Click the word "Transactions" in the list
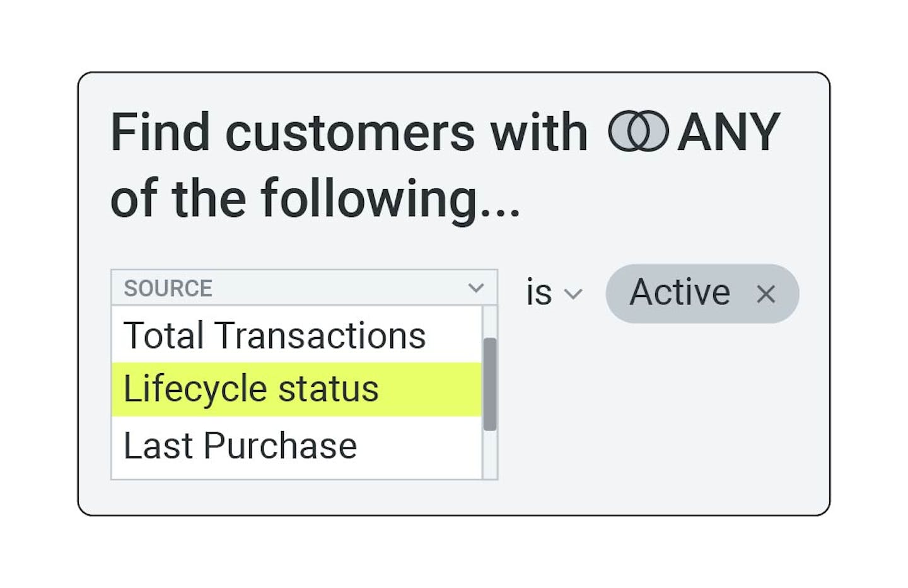Viewport: 908px width, 588px height. coord(320,335)
